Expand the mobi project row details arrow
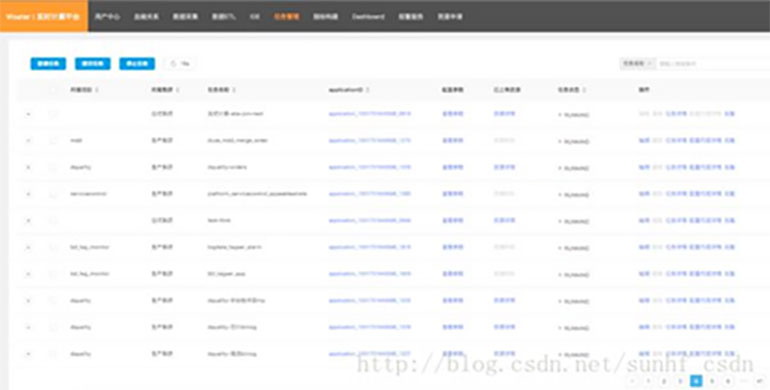The image size is (770, 390). (x=28, y=140)
